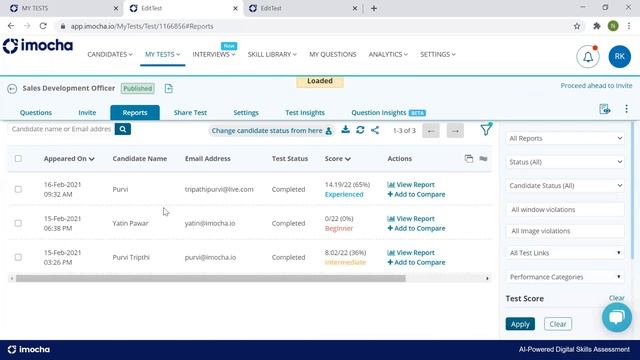Open the Chrome profile N avatar
This screenshot has height=360, width=640.
tap(613, 26)
